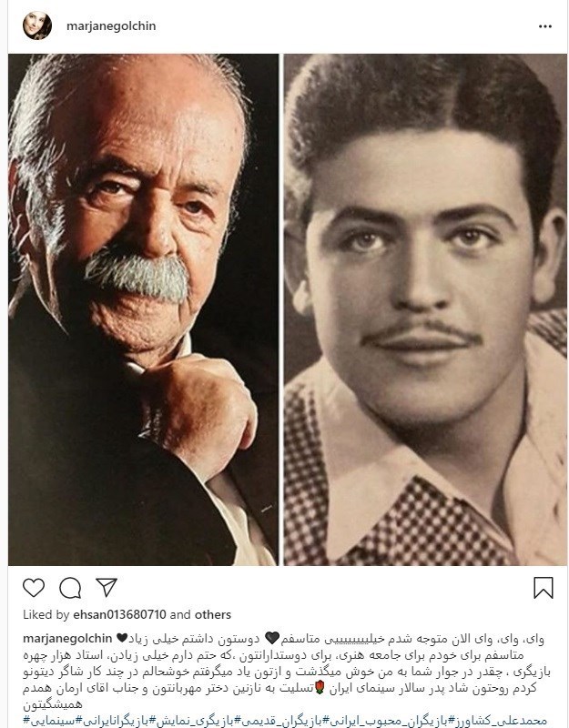Click the marjanegolchin username in the caption
This screenshot has height=728, width=569.
coord(67,639)
